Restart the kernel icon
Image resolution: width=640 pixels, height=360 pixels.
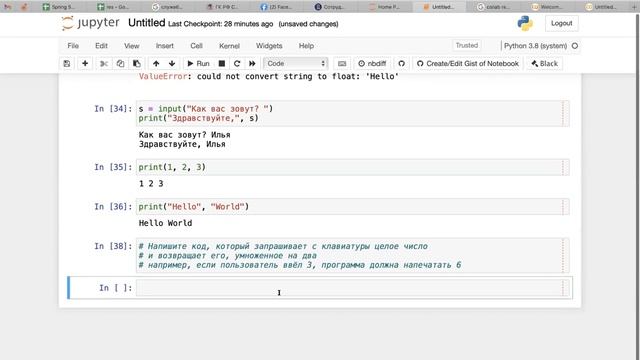tap(237, 64)
